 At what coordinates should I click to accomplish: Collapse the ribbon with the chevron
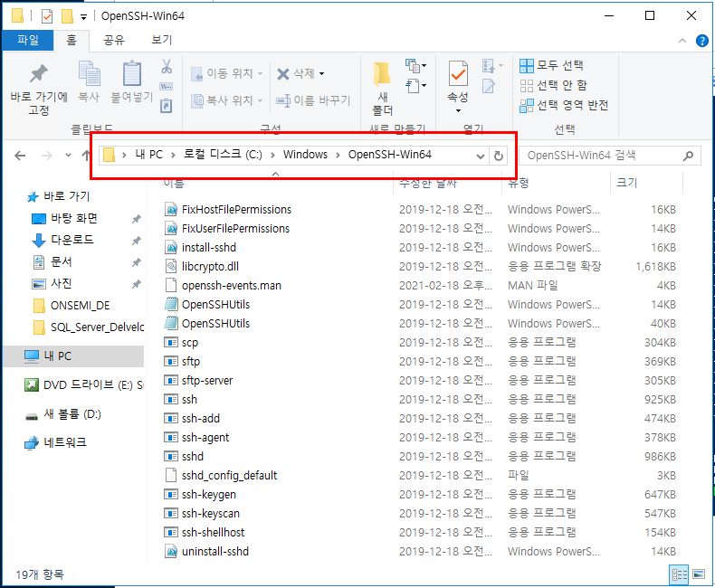(x=682, y=41)
